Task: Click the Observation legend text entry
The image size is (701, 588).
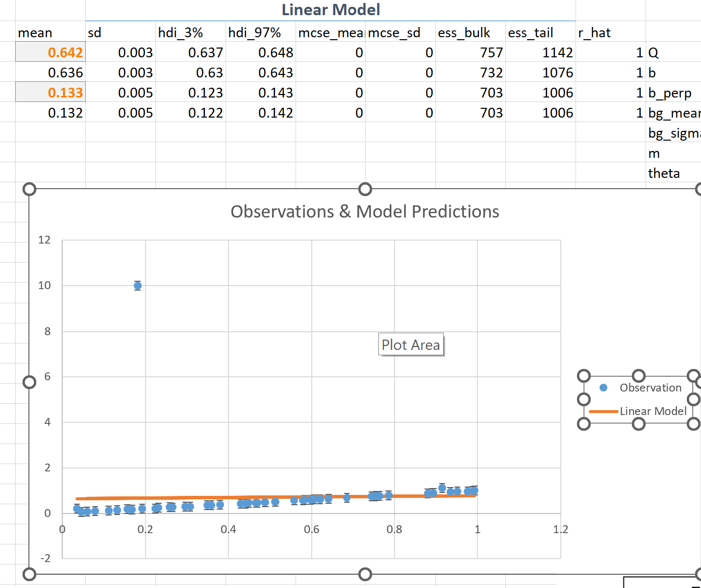Action: tap(651, 388)
